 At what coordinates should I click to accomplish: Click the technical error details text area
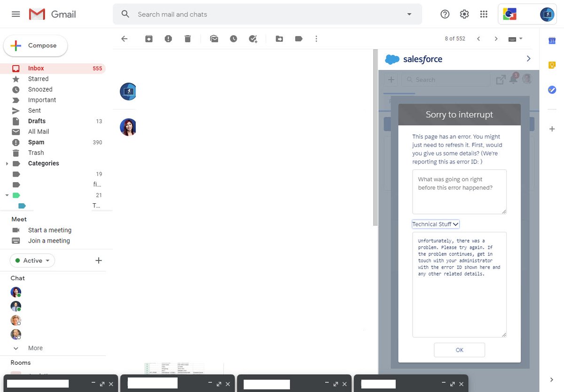pos(460,284)
